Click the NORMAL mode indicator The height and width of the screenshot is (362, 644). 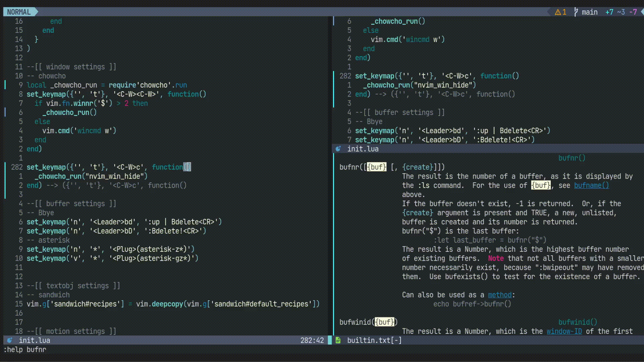click(x=19, y=12)
